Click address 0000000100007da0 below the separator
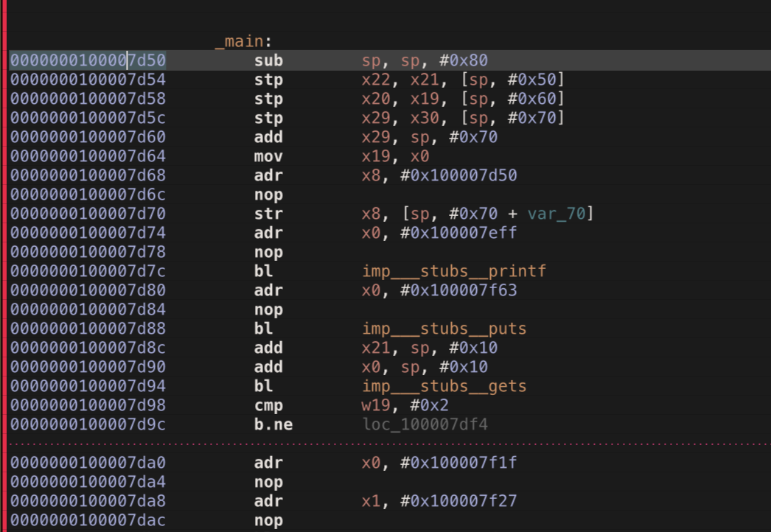The width and height of the screenshot is (771, 532). 87,463
